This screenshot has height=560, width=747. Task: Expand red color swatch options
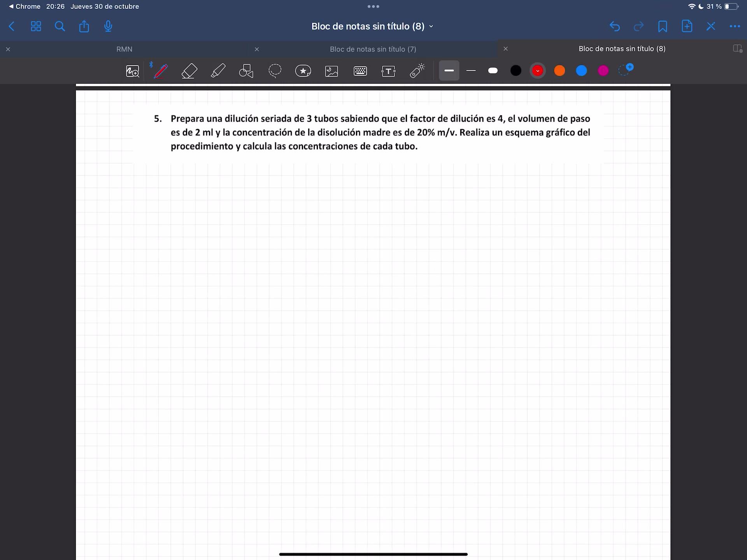(538, 71)
